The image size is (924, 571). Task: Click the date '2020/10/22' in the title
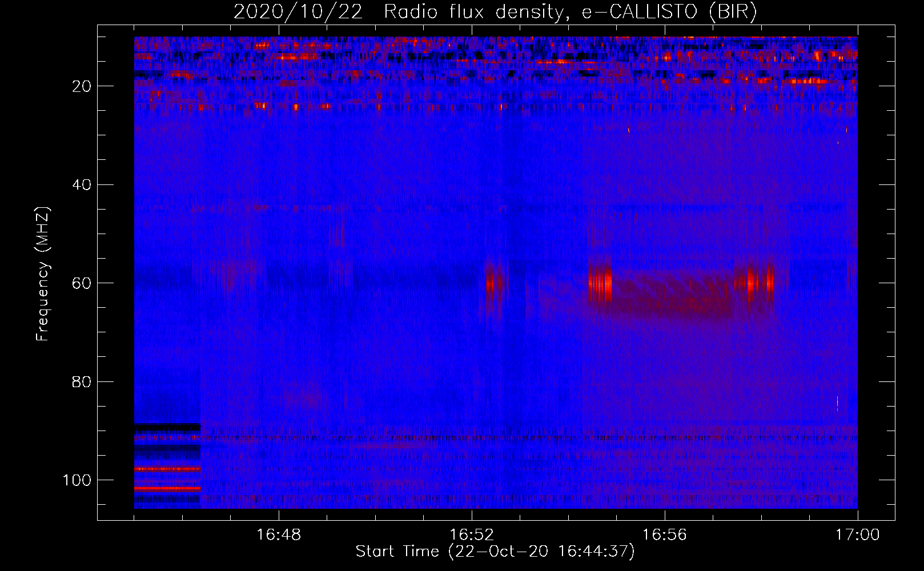coord(298,12)
